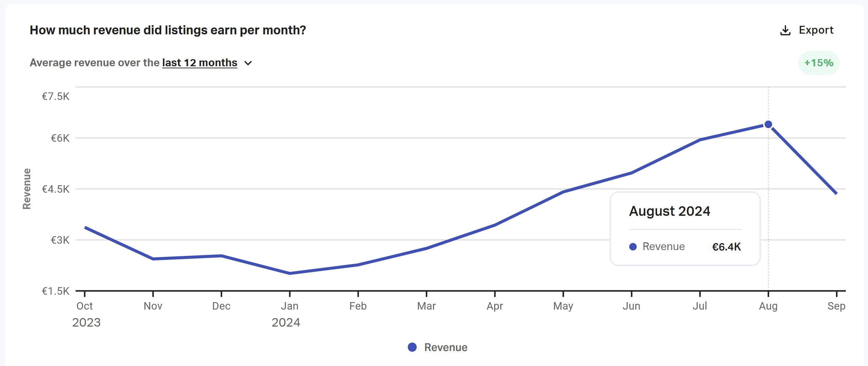The image size is (868, 366).
Task: Click the 2023 year label
Action: pyautogui.click(x=86, y=322)
